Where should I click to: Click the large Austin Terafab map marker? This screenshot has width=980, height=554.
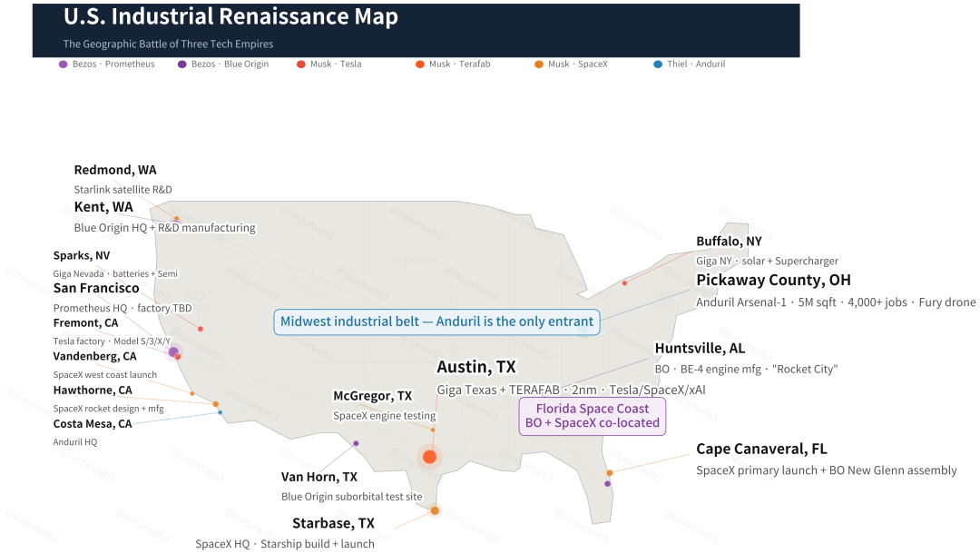pos(429,457)
